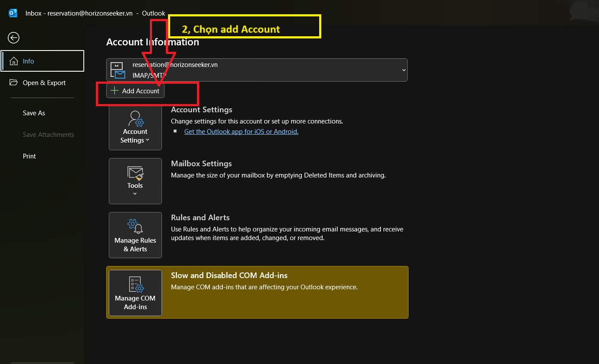This screenshot has height=364, width=599.
Task: Click Manage Rules & Alerts button
Action: [x=135, y=235]
